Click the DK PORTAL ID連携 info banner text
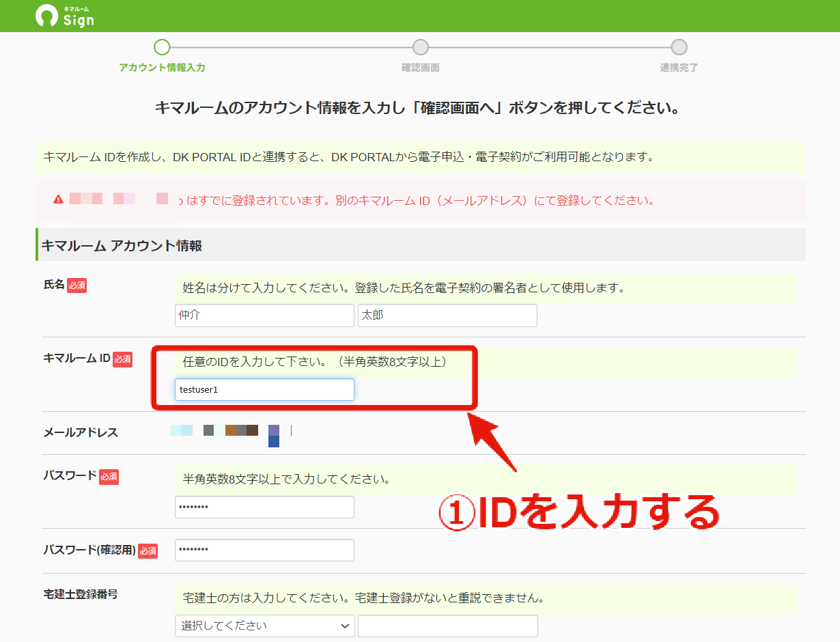The height and width of the screenshot is (642, 840). pos(349,157)
